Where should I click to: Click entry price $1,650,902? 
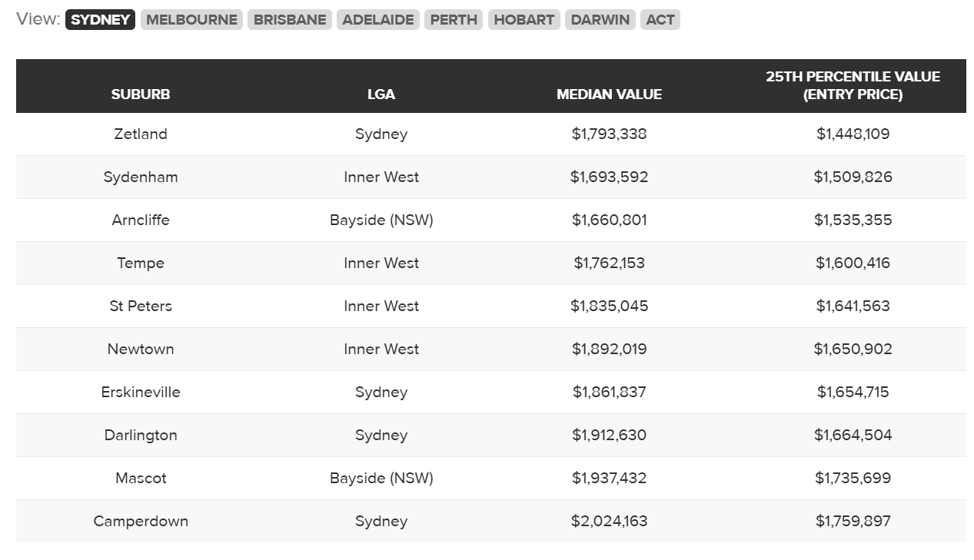coord(853,349)
